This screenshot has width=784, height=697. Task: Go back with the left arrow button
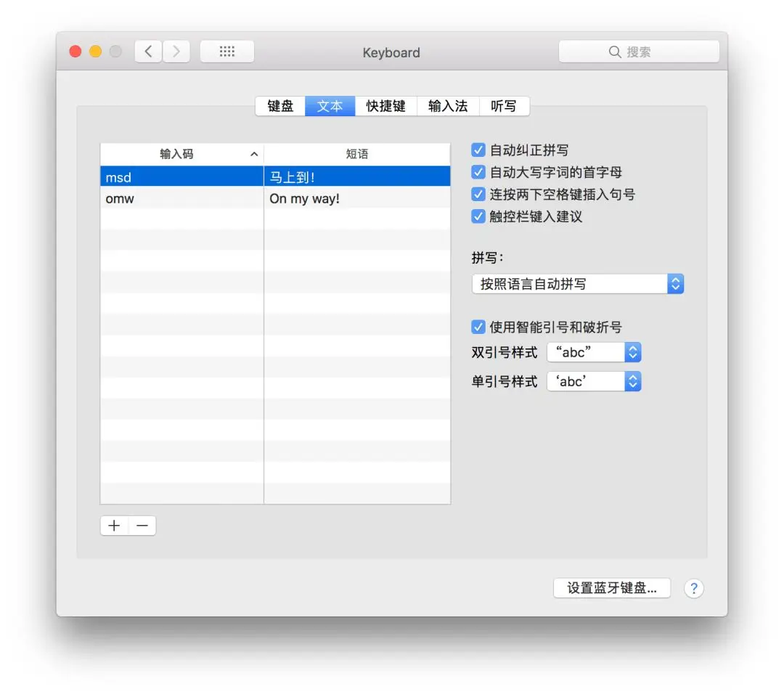149,52
